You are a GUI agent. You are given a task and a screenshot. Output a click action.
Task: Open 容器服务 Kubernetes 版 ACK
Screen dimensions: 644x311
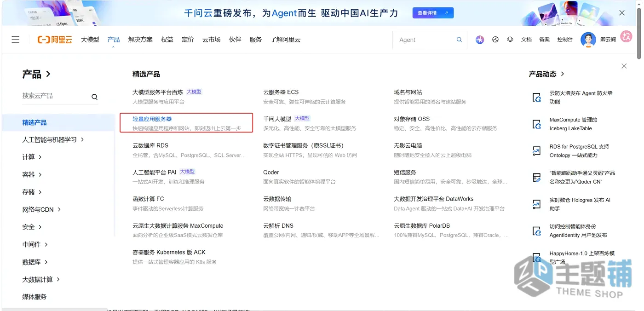click(169, 252)
